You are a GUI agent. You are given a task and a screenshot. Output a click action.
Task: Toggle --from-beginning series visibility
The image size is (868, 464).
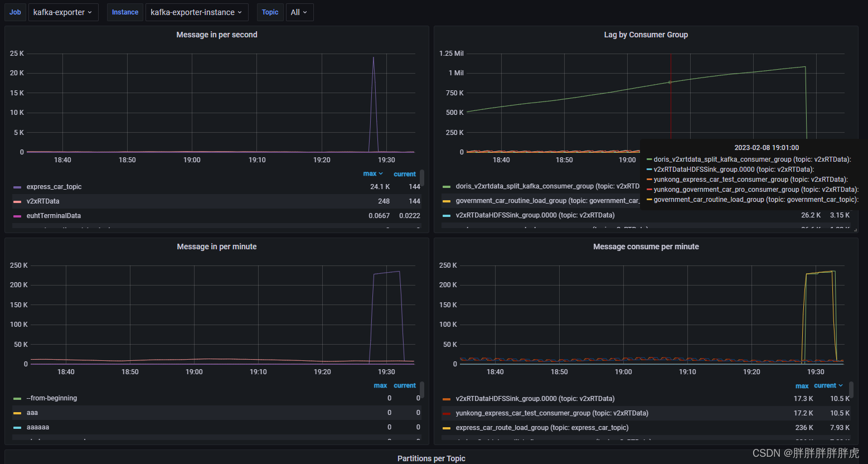click(52, 398)
